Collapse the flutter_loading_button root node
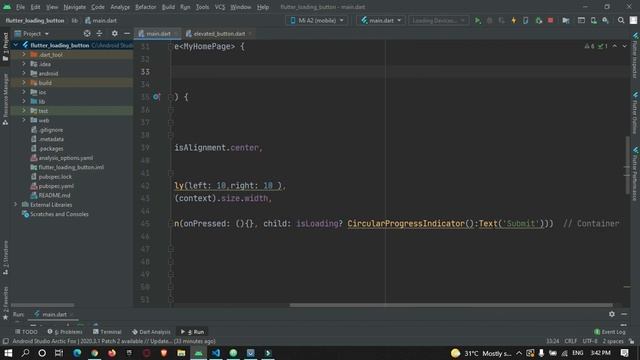 pos(16,45)
